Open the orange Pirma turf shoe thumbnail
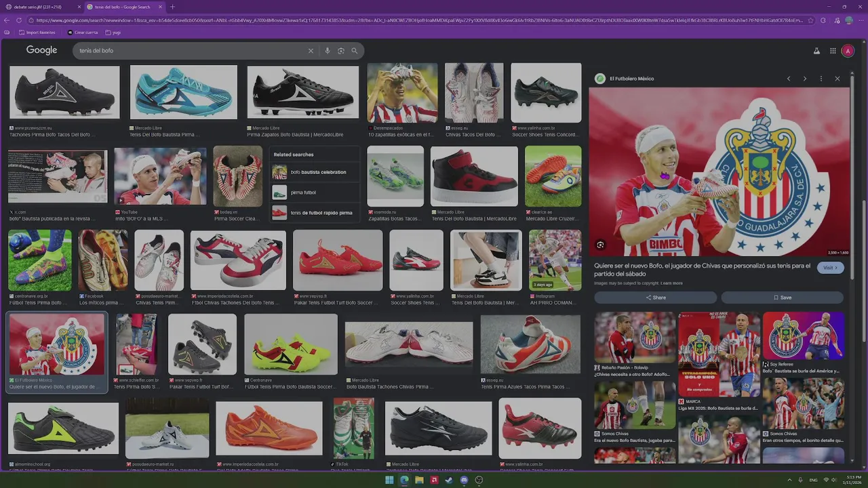The height and width of the screenshot is (488, 868). [269, 428]
